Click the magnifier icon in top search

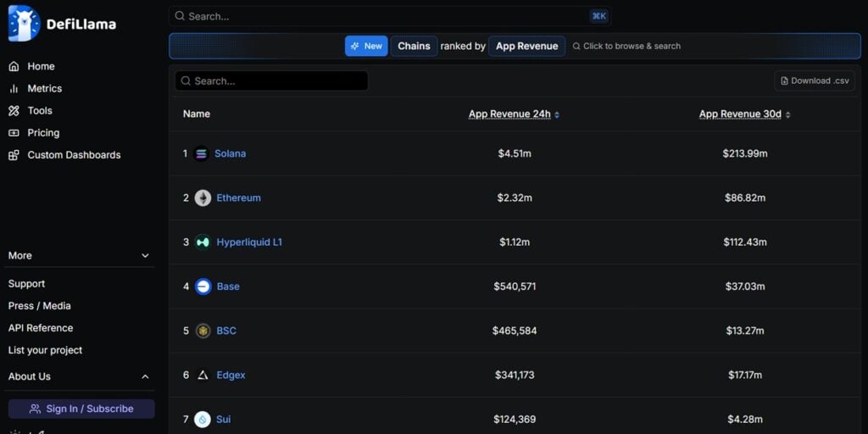180,16
